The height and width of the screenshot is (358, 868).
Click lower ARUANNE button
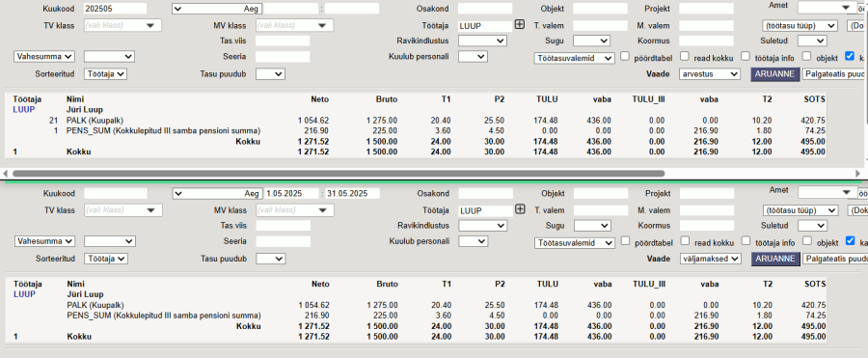[x=775, y=259]
